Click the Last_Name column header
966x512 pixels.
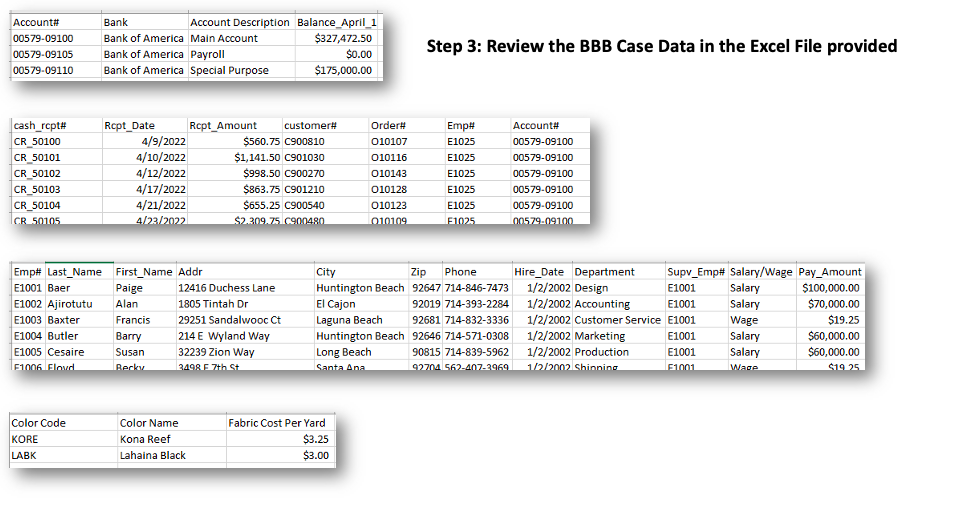[x=75, y=272]
